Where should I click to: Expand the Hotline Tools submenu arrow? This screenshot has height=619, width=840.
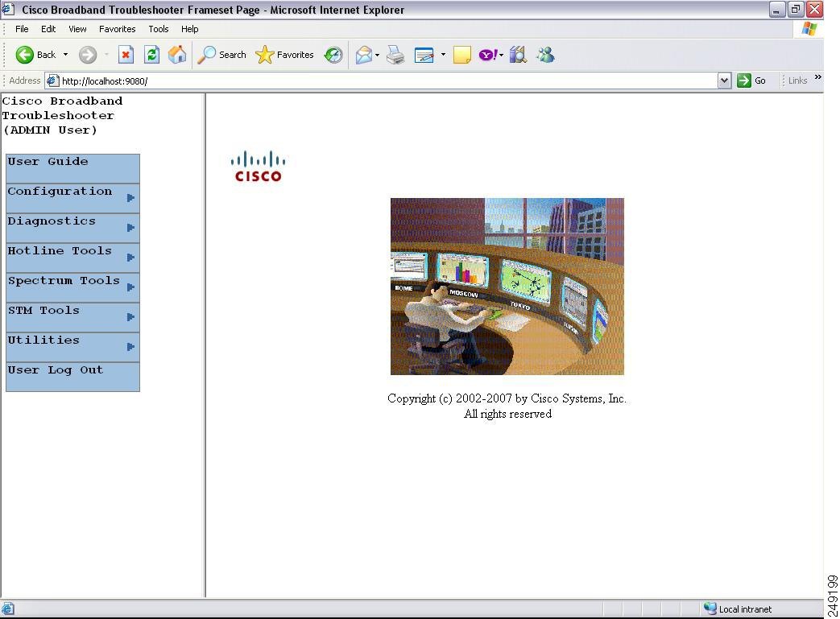[x=130, y=258]
